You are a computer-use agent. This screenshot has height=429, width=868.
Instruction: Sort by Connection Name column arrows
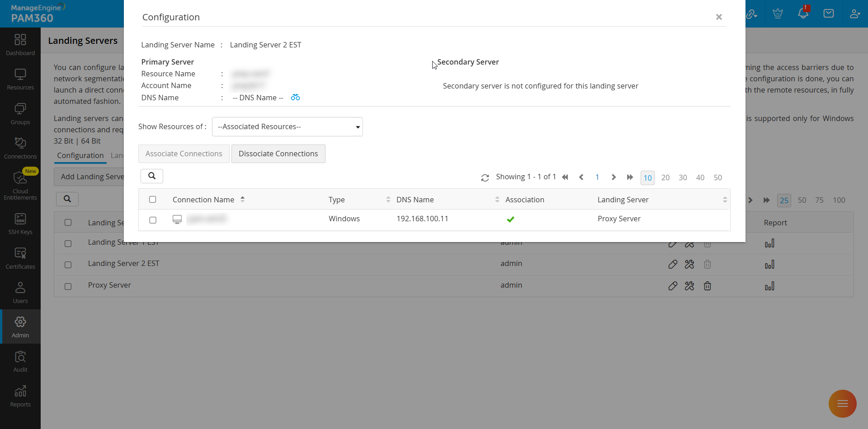[243, 199]
